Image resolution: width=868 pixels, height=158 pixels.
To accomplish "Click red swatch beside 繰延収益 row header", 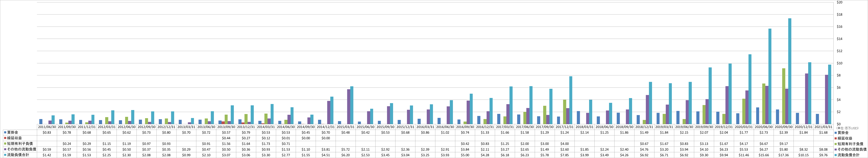I will click(5, 138).
